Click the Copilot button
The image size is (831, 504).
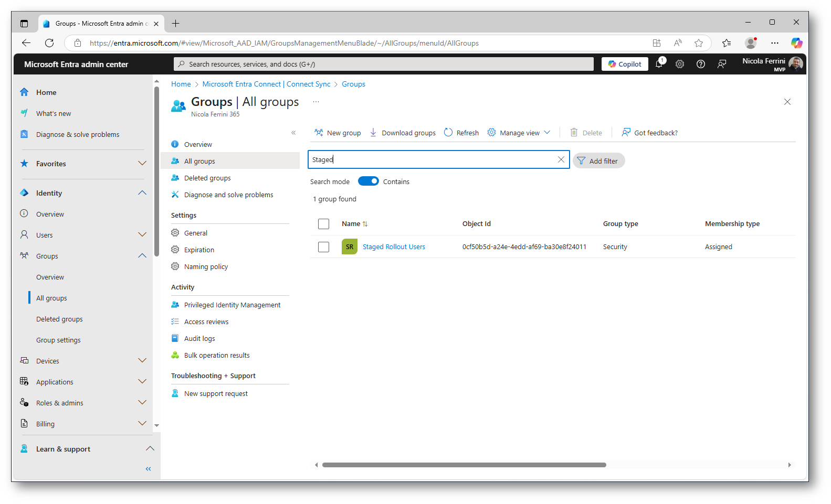(625, 64)
